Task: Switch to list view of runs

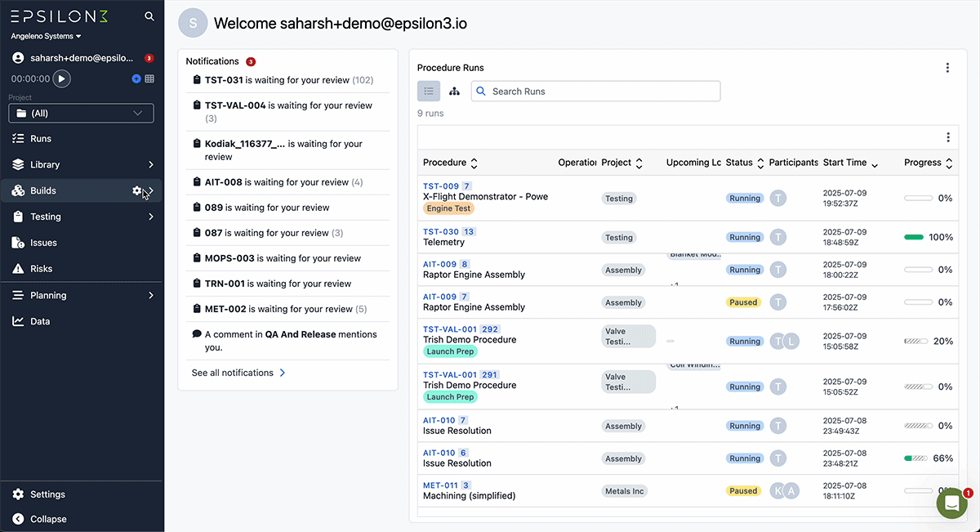Action: point(429,92)
